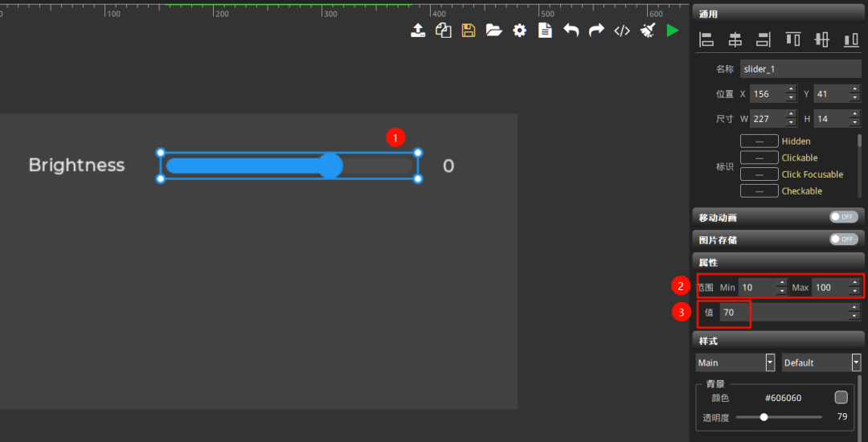Toggle the Click Focusable flag
This screenshot has width=868, height=442.
(759, 174)
